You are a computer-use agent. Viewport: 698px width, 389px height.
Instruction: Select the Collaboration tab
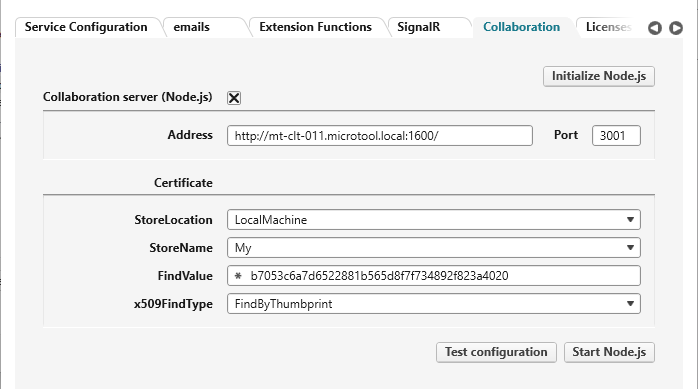tap(522, 27)
